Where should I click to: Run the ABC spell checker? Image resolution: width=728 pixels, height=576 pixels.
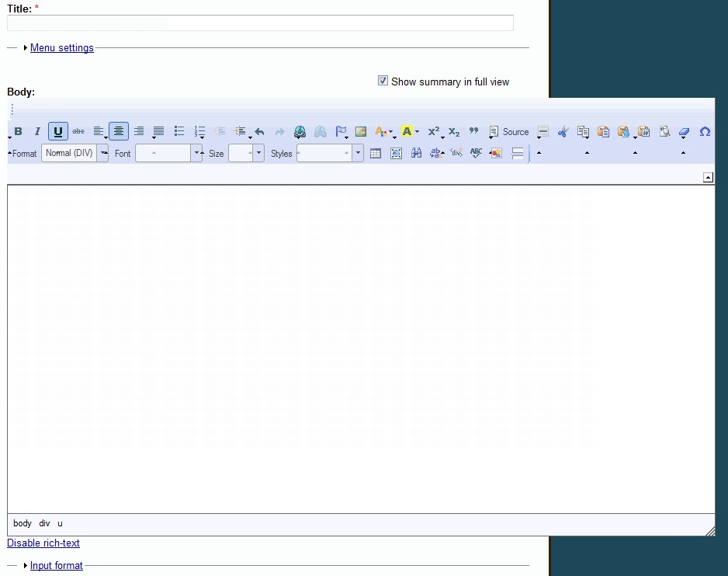point(476,153)
